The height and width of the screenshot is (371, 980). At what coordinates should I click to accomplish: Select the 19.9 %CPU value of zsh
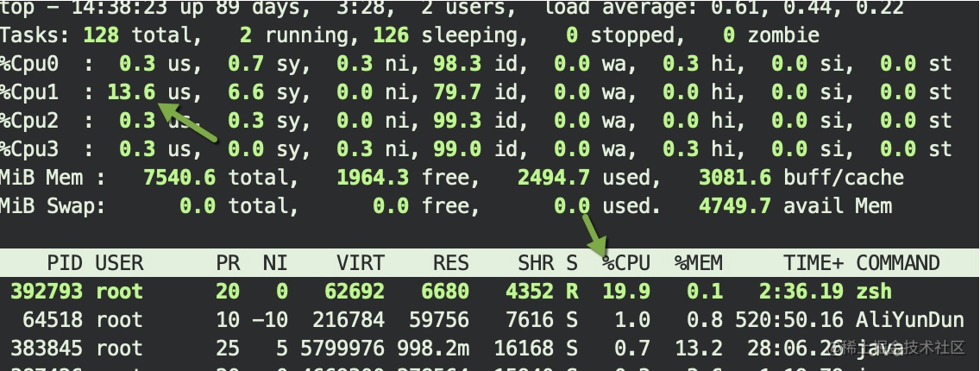point(626,292)
